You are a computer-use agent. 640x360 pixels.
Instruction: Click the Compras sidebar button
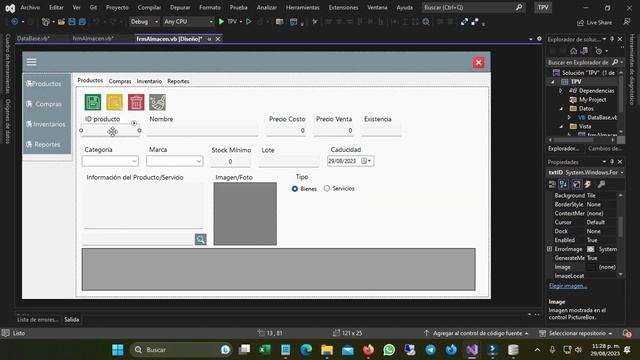[47, 104]
